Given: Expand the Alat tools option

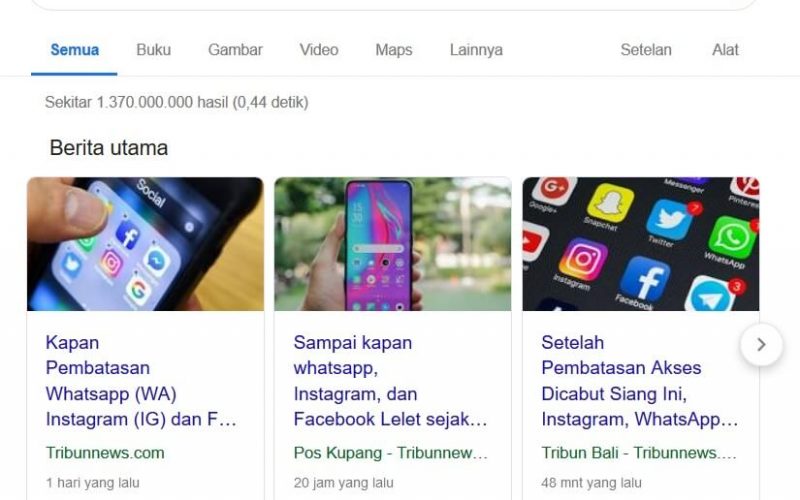Looking at the screenshot, I should coord(725,50).
